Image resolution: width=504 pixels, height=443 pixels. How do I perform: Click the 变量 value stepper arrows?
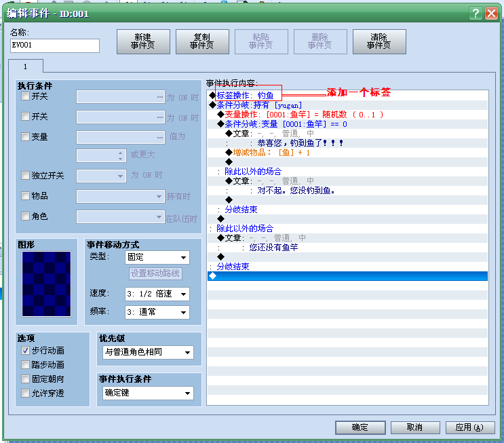pos(120,156)
